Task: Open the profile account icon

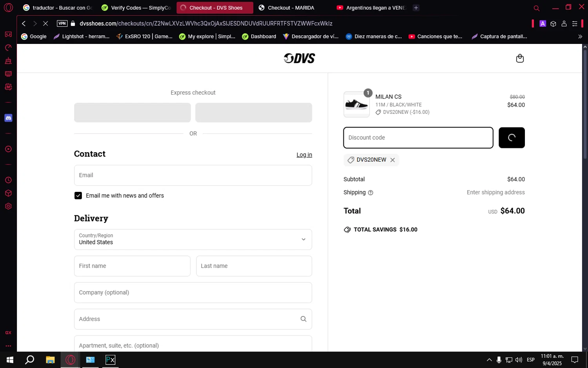Action: pyautogui.click(x=564, y=24)
